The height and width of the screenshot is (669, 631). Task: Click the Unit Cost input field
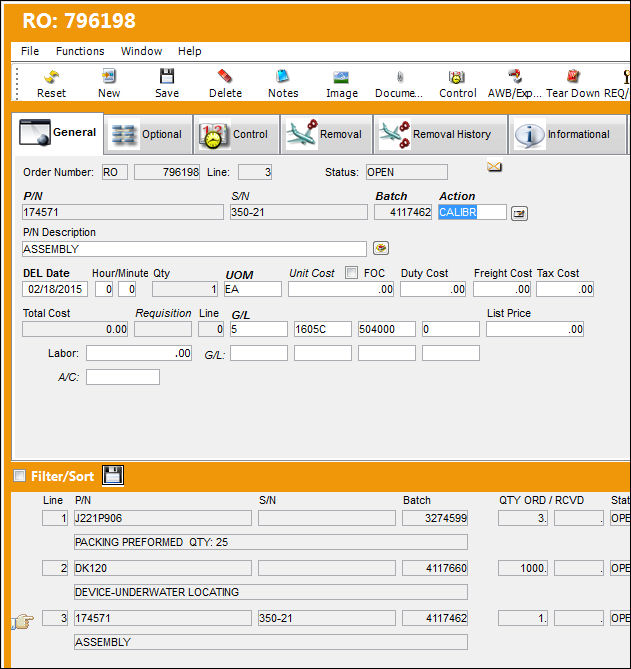pos(341,289)
